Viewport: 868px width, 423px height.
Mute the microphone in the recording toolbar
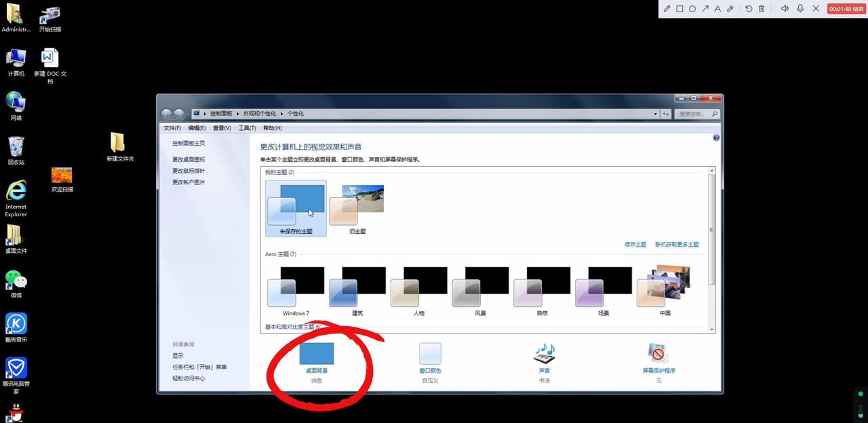[x=800, y=9]
